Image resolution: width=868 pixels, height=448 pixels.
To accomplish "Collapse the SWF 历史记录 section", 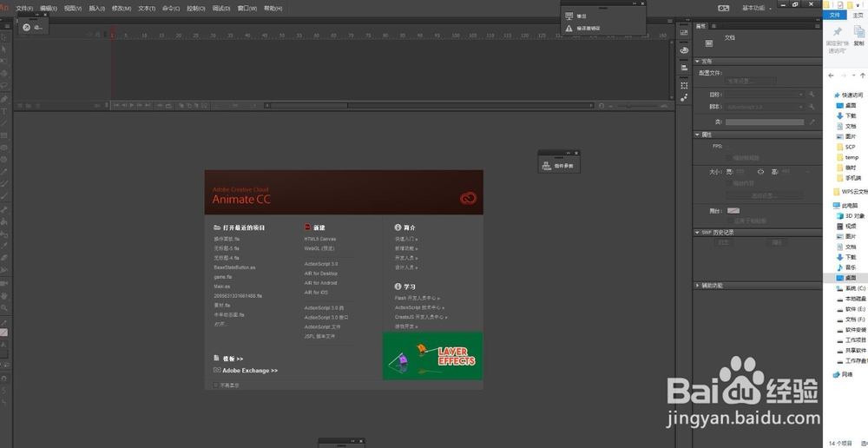I will click(698, 233).
